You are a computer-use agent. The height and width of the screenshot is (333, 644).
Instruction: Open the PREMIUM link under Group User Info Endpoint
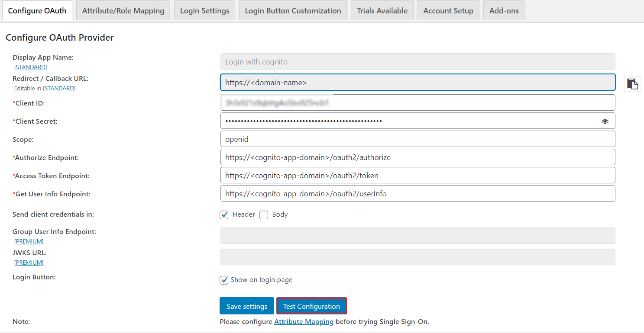(x=29, y=241)
